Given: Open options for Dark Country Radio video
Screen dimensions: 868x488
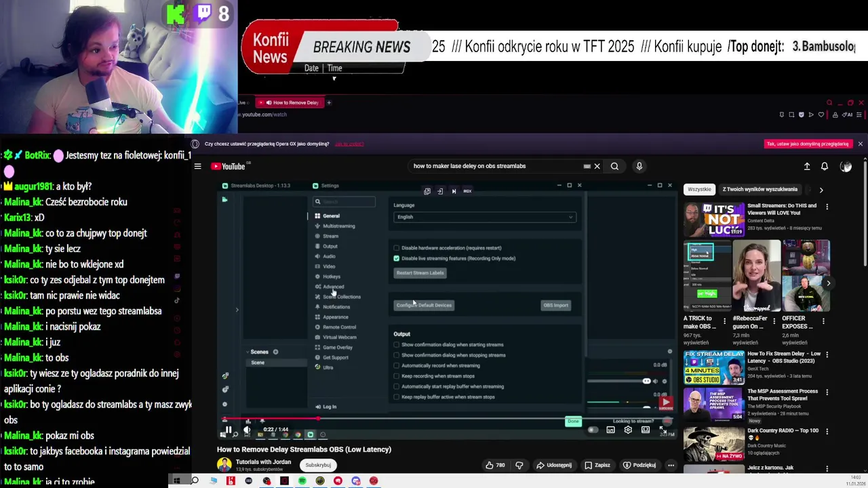Looking at the screenshot, I should 827,431.
